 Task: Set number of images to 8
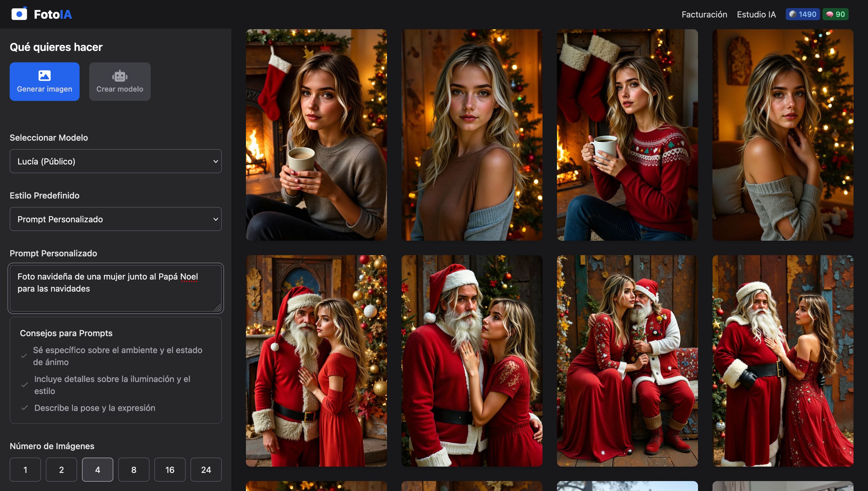[x=134, y=469]
